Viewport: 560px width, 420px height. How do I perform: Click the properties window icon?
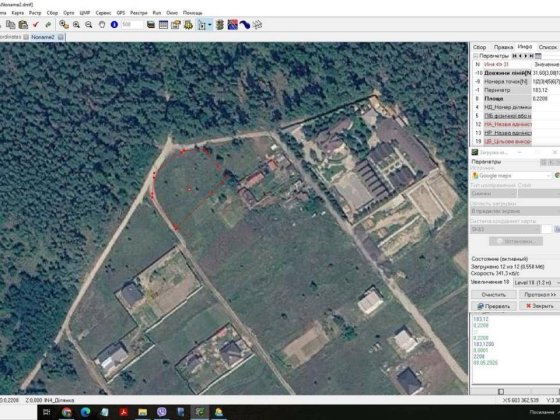pos(176,25)
